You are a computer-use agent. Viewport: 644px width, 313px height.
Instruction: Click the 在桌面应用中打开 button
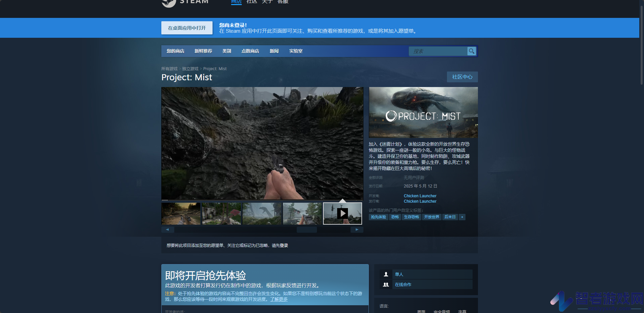tap(187, 28)
